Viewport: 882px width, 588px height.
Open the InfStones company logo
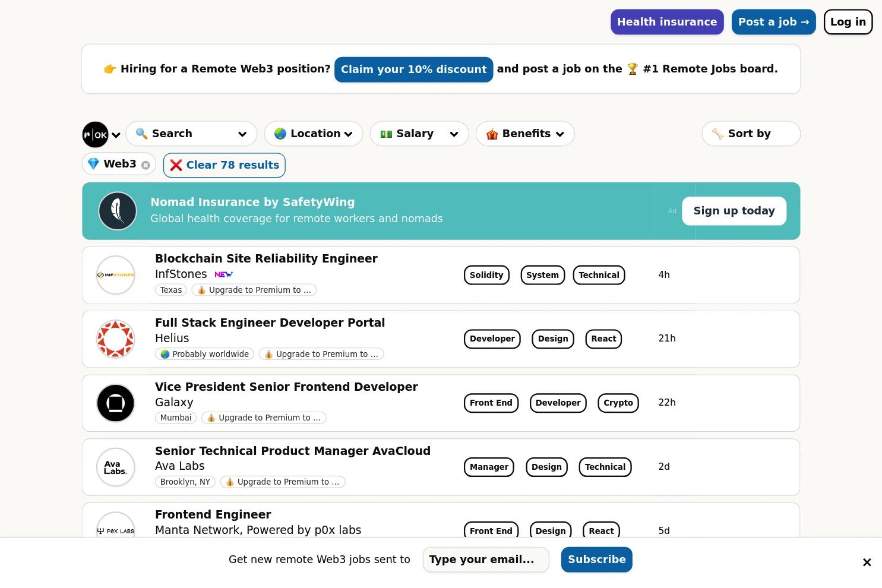pos(116,275)
